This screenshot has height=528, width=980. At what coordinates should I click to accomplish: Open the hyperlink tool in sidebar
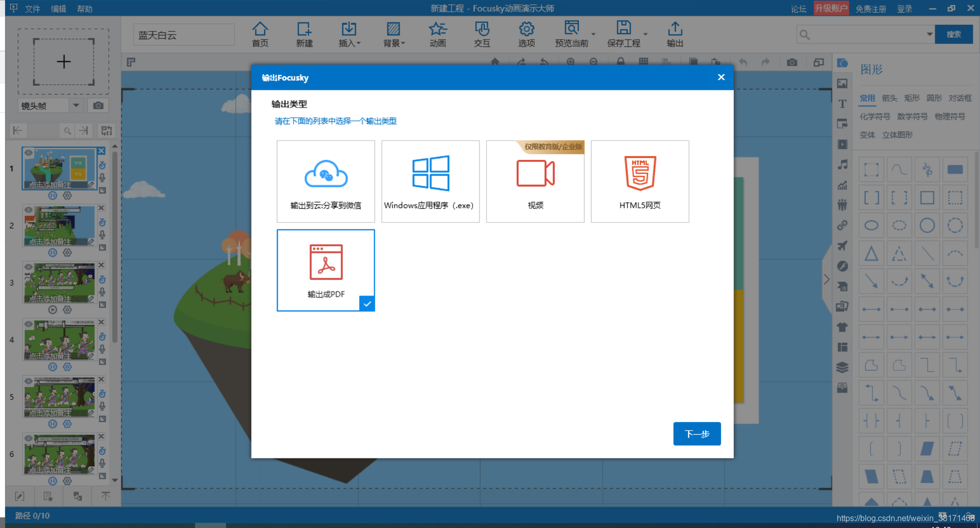(x=842, y=225)
